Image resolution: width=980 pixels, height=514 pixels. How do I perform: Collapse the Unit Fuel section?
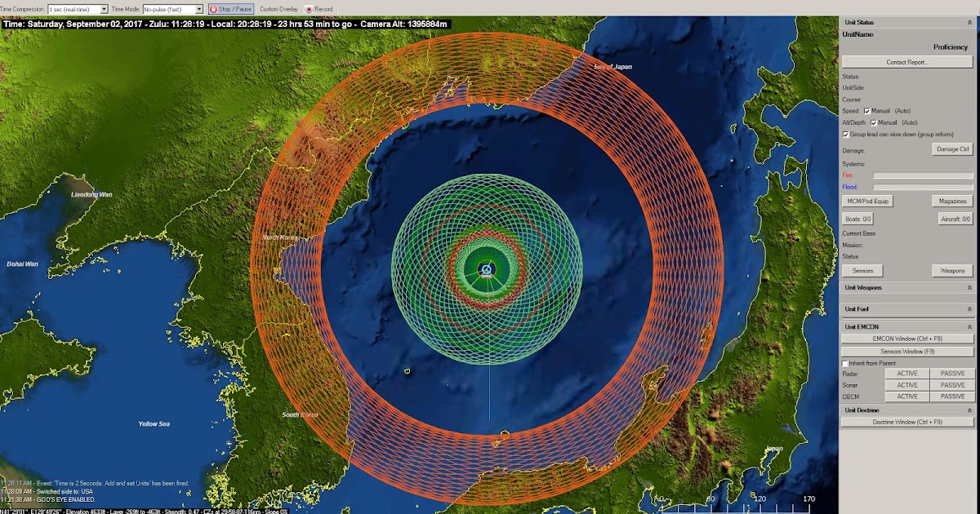969,308
